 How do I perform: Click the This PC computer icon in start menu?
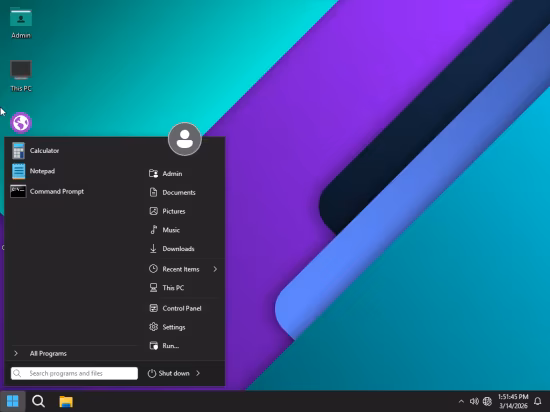pos(153,288)
